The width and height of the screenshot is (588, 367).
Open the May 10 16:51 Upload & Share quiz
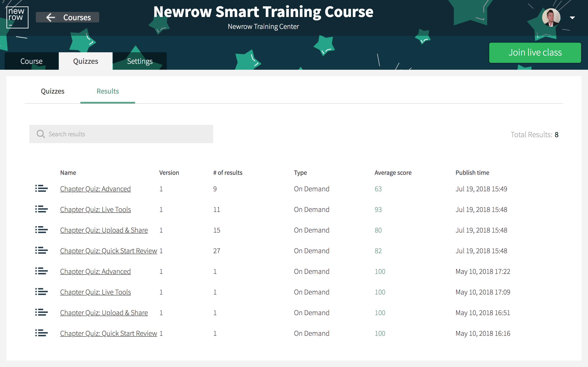(x=104, y=313)
